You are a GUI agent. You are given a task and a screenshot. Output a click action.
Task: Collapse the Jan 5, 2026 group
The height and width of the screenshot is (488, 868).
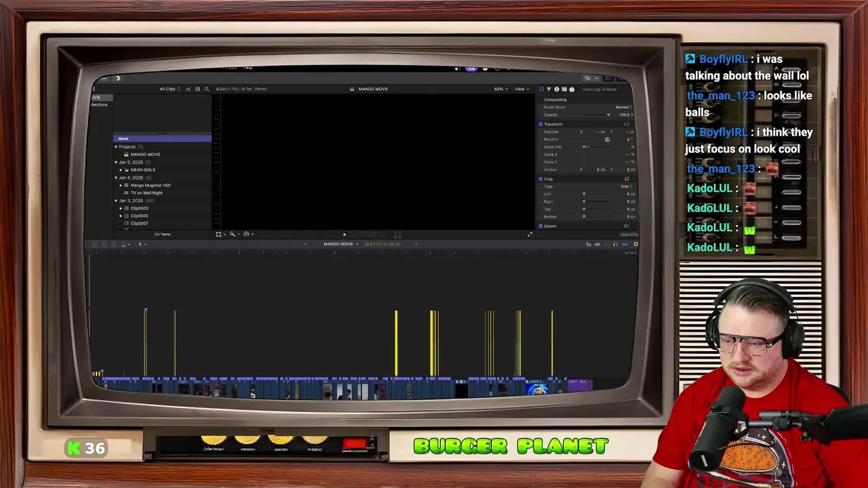(x=116, y=163)
